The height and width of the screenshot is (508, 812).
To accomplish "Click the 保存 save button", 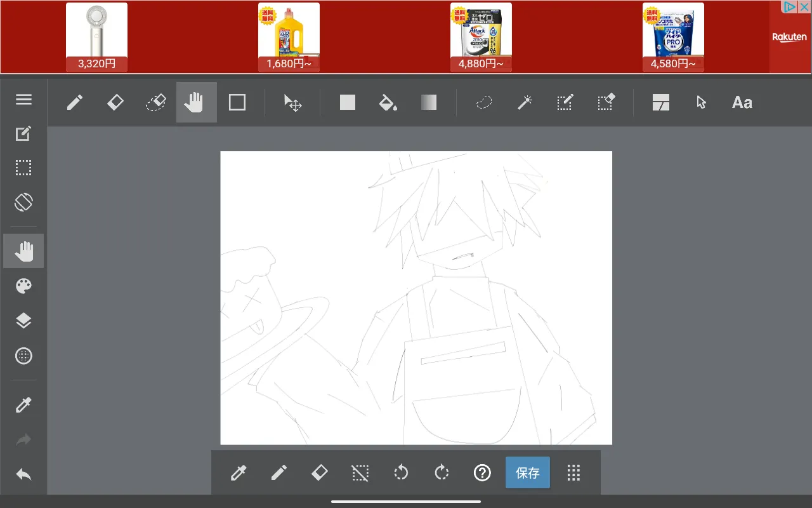I will [x=528, y=472].
